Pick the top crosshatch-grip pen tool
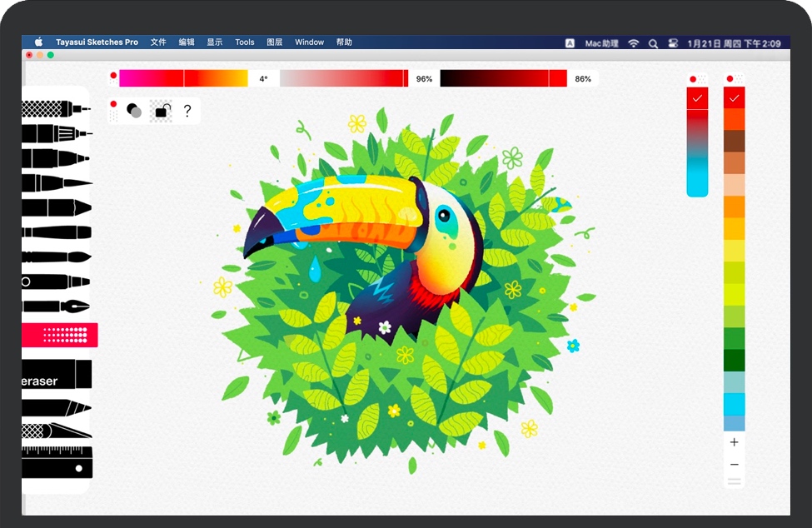This screenshot has width=812, height=528. click(x=56, y=108)
